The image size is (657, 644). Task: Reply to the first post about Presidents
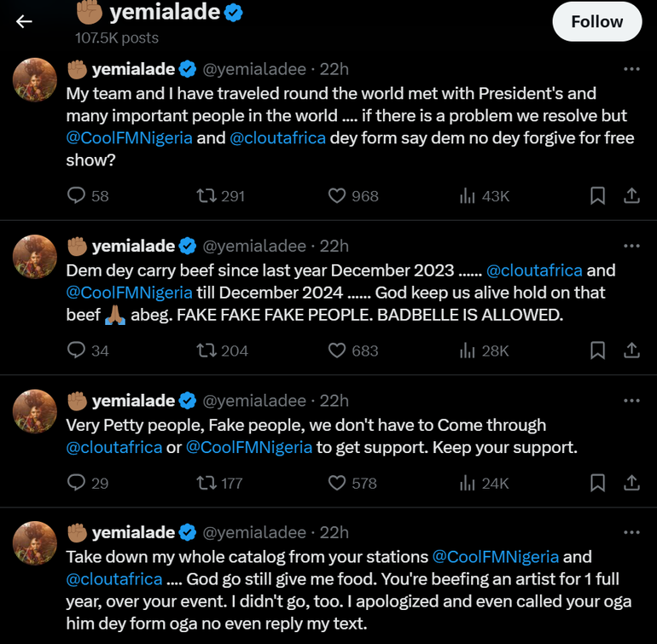point(77,196)
